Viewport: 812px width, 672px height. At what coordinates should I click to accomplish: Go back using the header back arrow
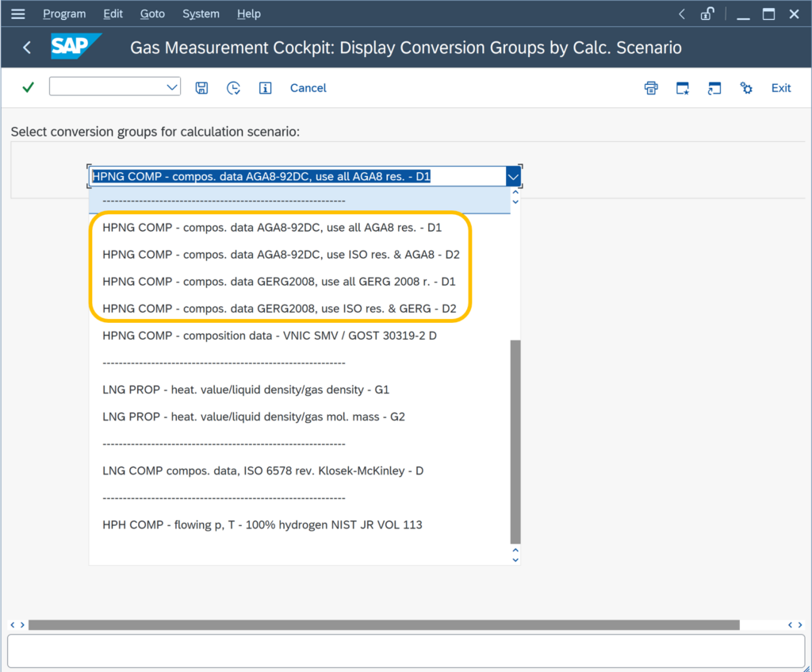(x=27, y=48)
